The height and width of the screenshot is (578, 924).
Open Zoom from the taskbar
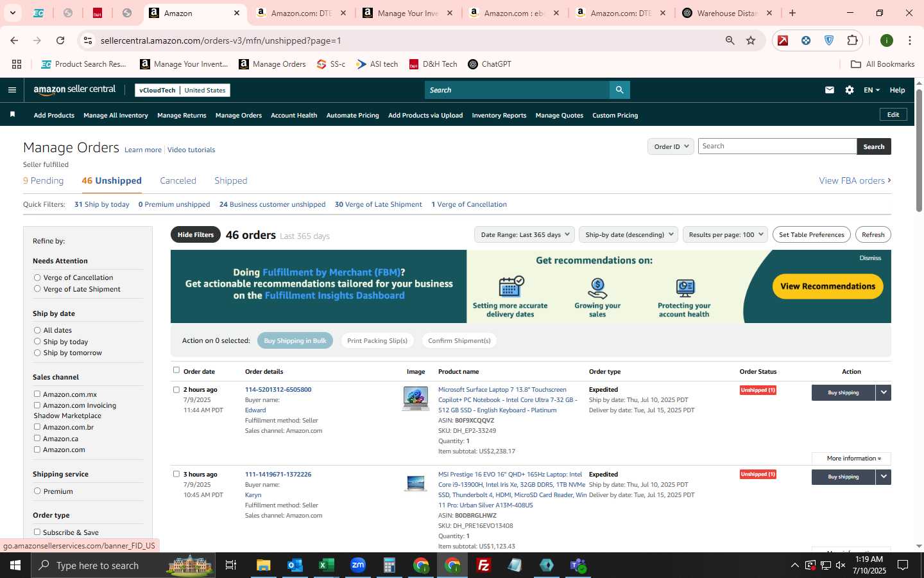[358, 565]
